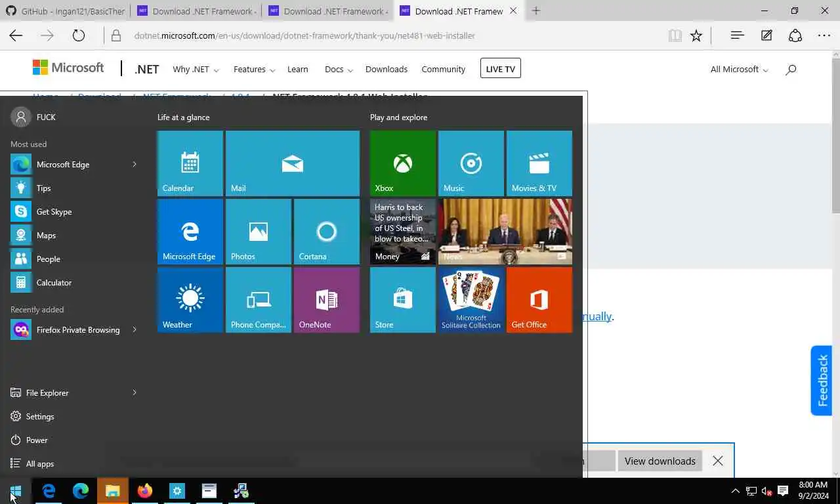Close the active Download .NET tab
The height and width of the screenshot is (504, 840).
(513, 11)
